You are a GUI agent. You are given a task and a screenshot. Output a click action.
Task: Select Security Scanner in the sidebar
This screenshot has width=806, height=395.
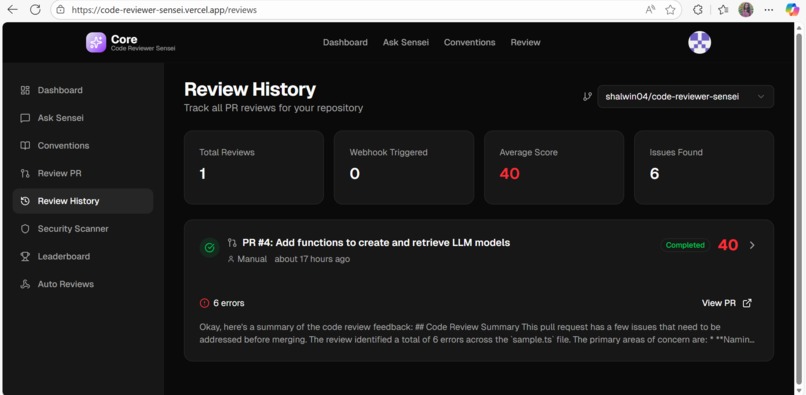83,229
